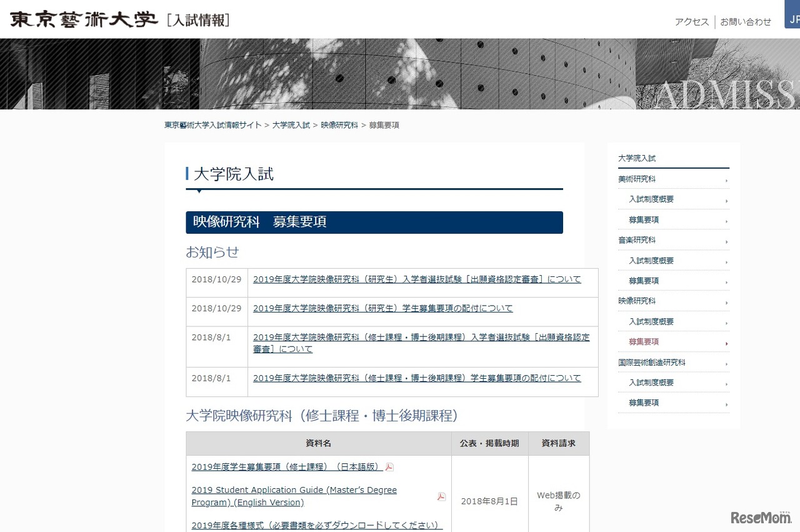Expand the 美術研究科 sidebar section arrow
Viewport: 800px width, 532px height.
pos(726,181)
